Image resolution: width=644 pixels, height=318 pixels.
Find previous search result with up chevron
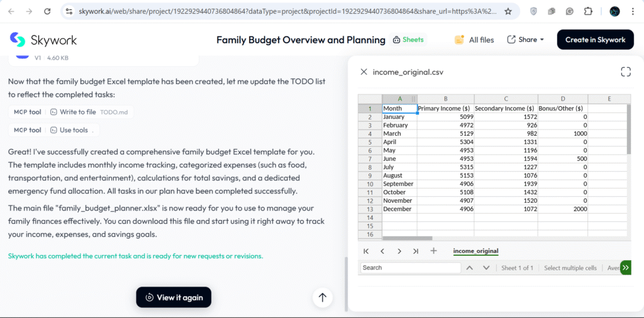(469, 268)
